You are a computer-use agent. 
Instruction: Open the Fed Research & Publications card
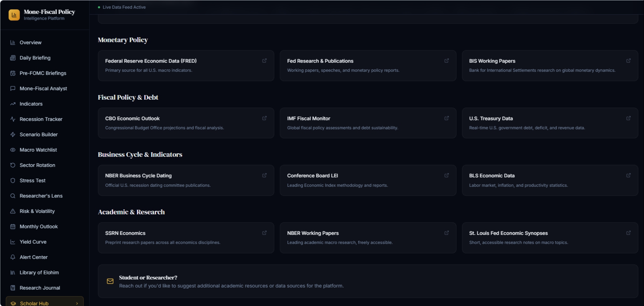click(x=368, y=66)
